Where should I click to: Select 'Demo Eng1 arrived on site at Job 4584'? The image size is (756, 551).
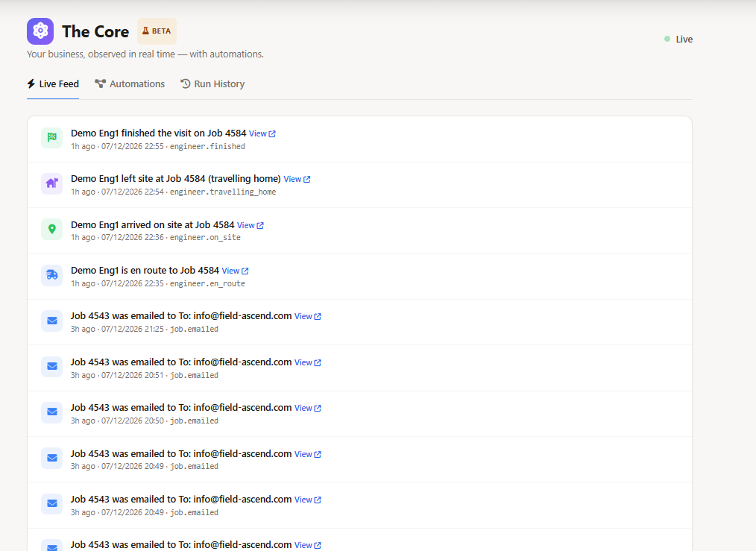click(x=152, y=224)
